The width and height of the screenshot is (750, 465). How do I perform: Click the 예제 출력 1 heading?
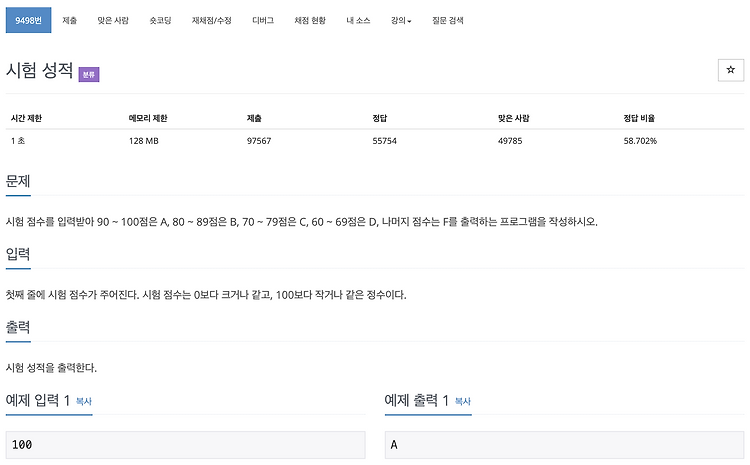click(x=417, y=400)
